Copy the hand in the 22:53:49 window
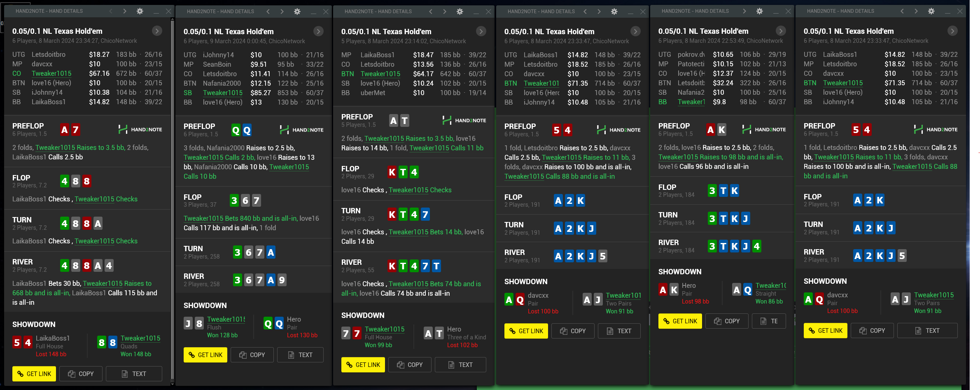 click(x=727, y=321)
